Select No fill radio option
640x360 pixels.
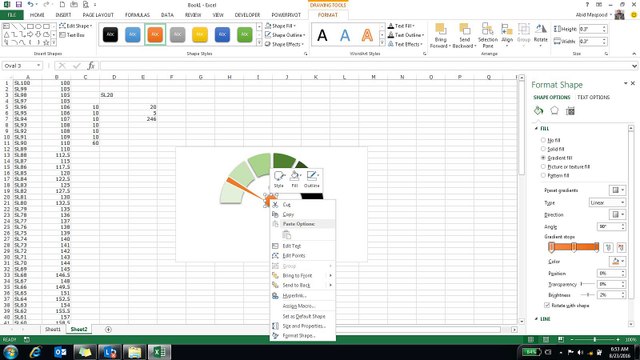tap(543, 140)
